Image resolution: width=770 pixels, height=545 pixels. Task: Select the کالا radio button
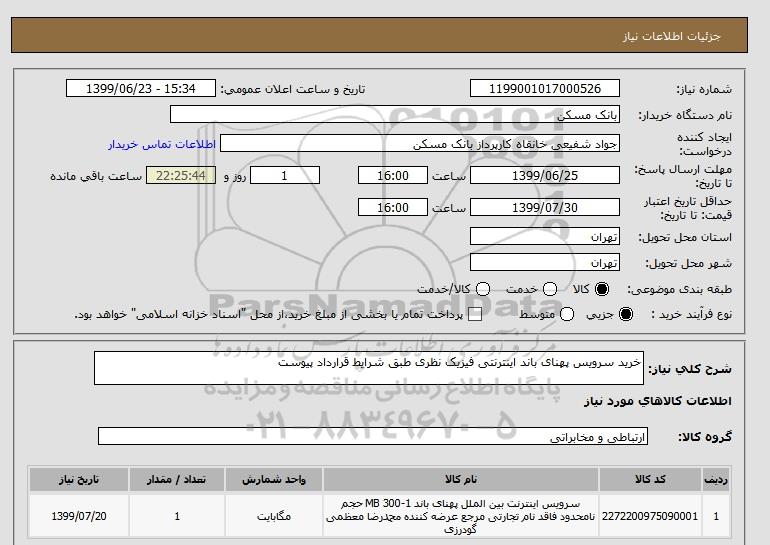(x=602, y=289)
